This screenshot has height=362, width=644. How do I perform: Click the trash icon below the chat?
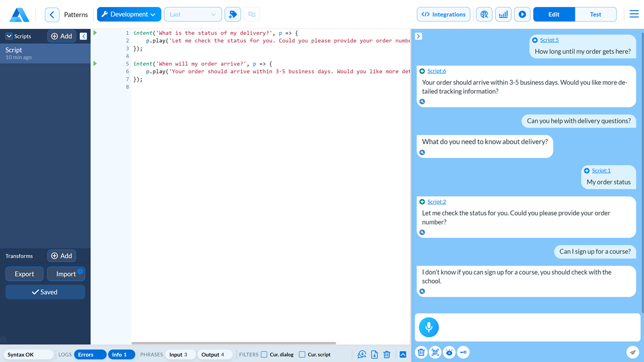[x=421, y=352]
